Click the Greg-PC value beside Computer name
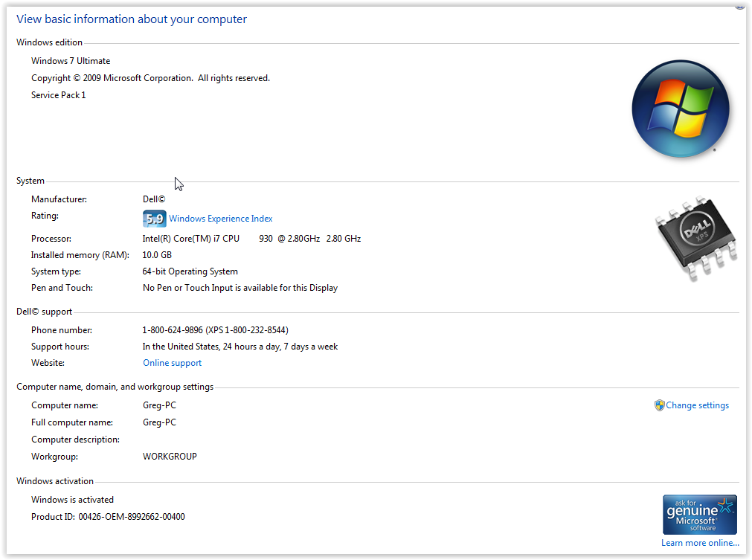Screen dimensions: 752x560 [159, 405]
